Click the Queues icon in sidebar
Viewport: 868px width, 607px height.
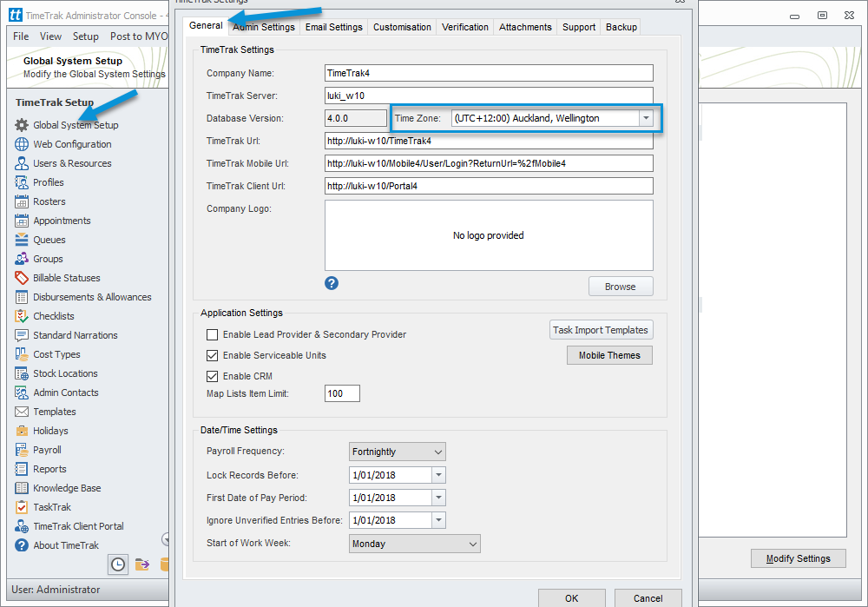tap(22, 240)
